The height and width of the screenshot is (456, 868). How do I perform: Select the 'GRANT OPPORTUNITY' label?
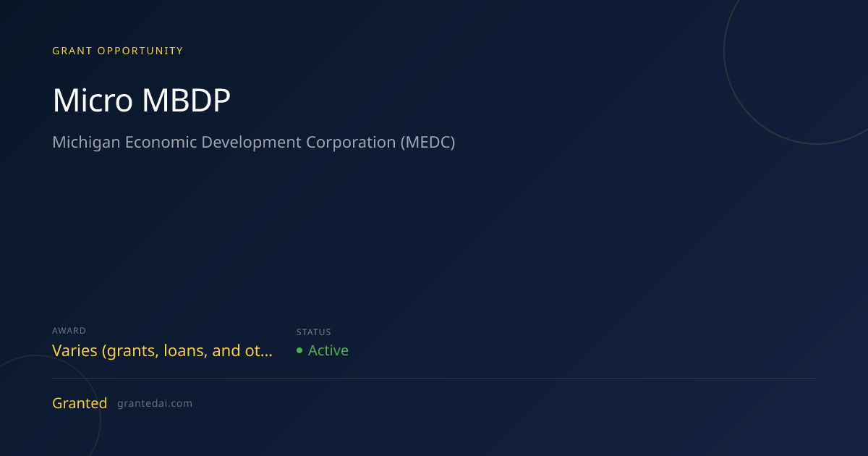coord(118,51)
